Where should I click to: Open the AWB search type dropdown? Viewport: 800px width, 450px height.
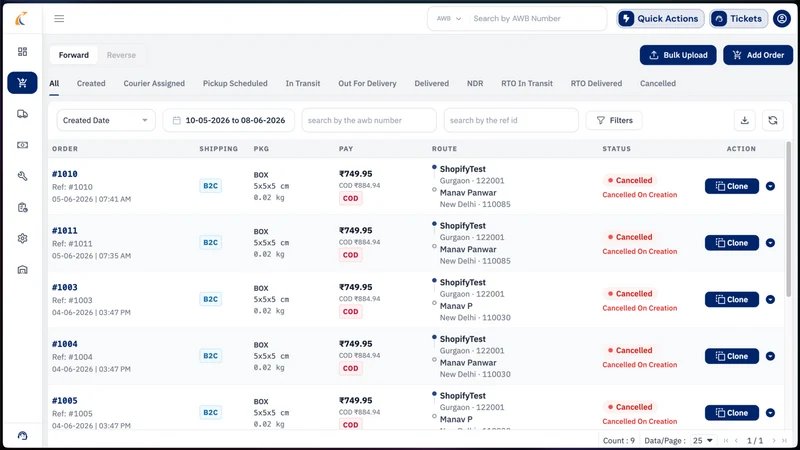(448, 19)
